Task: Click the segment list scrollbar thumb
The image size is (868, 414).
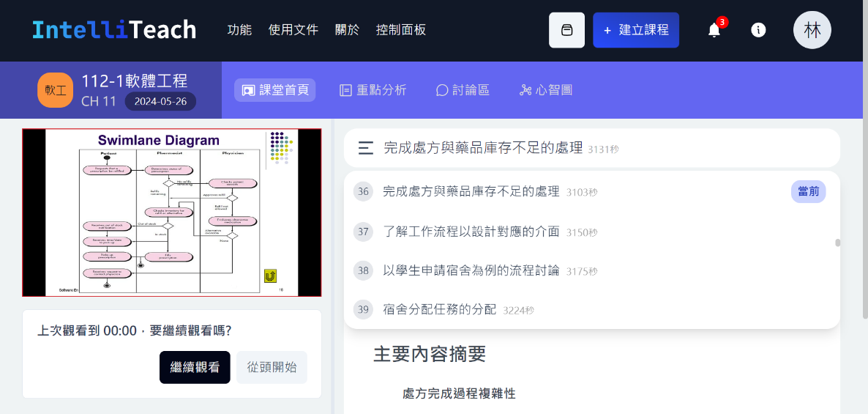Action: click(837, 243)
